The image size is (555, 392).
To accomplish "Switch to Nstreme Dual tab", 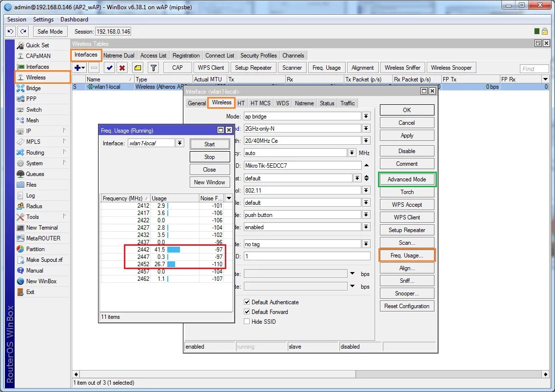I will point(119,56).
